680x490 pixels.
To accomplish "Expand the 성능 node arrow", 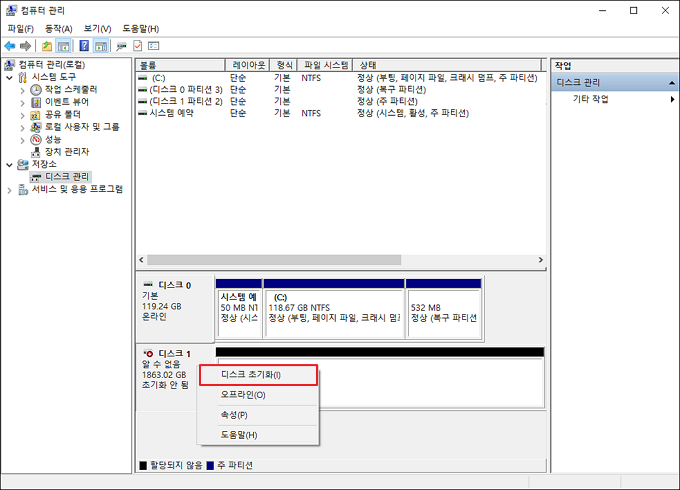I will point(23,140).
